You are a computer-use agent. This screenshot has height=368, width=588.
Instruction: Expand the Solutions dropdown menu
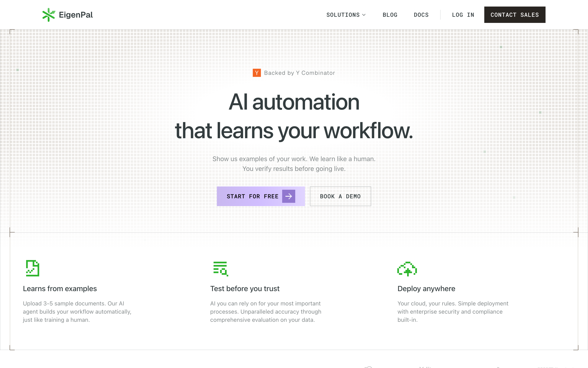(x=346, y=15)
